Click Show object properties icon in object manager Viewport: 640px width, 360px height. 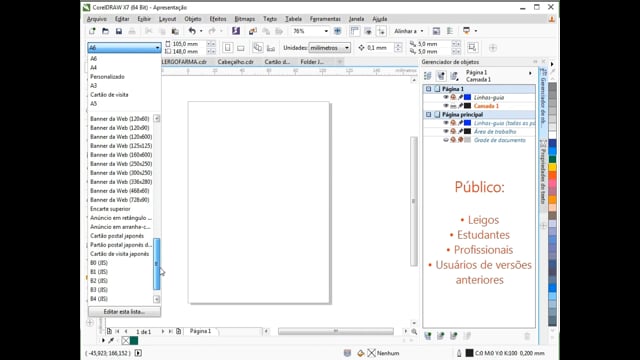click(x=427, y=76)
